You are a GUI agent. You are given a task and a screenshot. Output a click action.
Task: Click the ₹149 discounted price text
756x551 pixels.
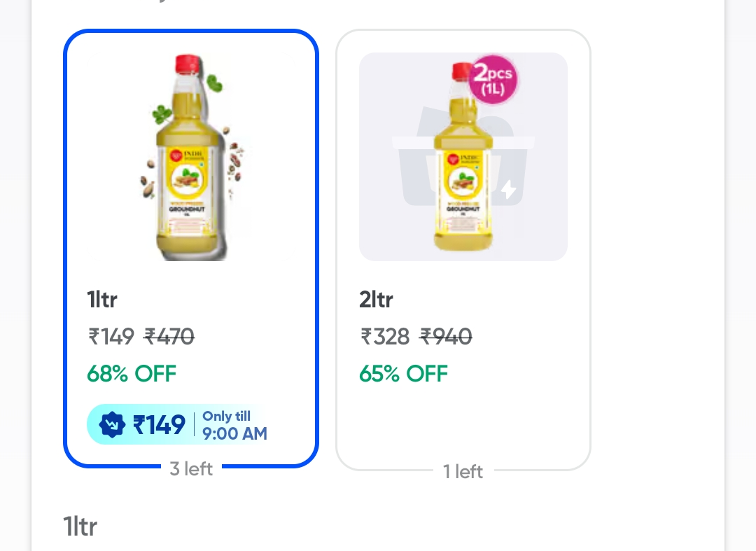[x=111, y=337]
